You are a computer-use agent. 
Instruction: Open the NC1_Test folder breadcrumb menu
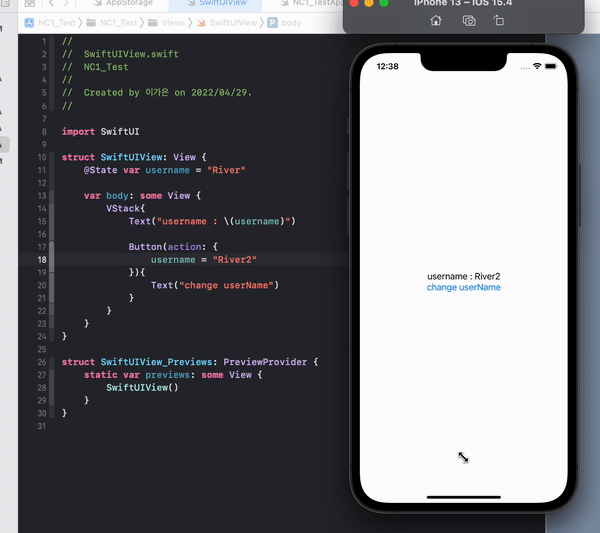118,23
